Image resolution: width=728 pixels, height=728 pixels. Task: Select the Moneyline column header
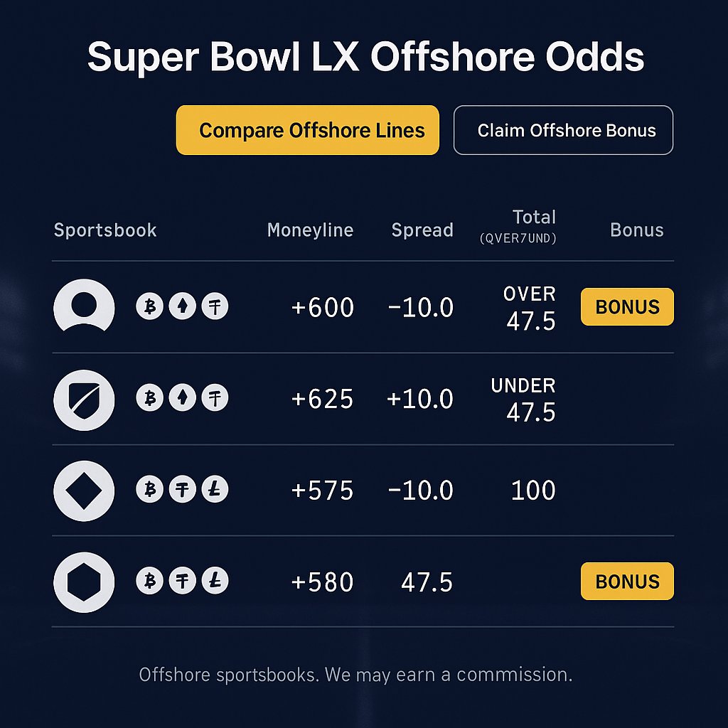pos(310,230)
